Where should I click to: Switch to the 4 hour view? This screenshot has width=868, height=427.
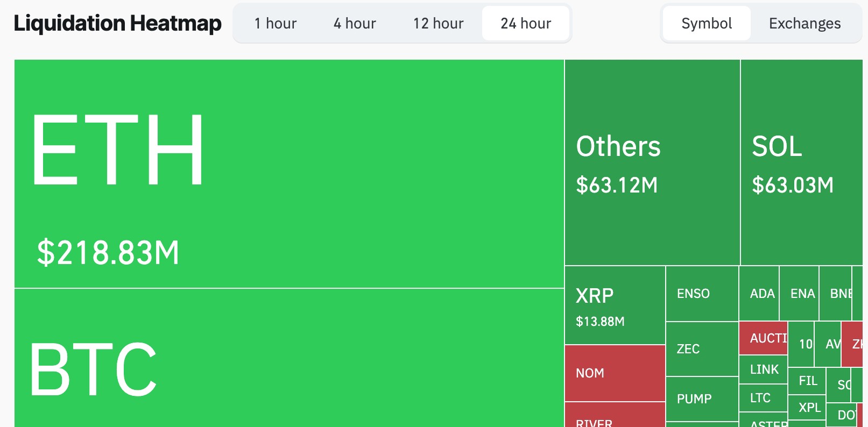[354, 23]
